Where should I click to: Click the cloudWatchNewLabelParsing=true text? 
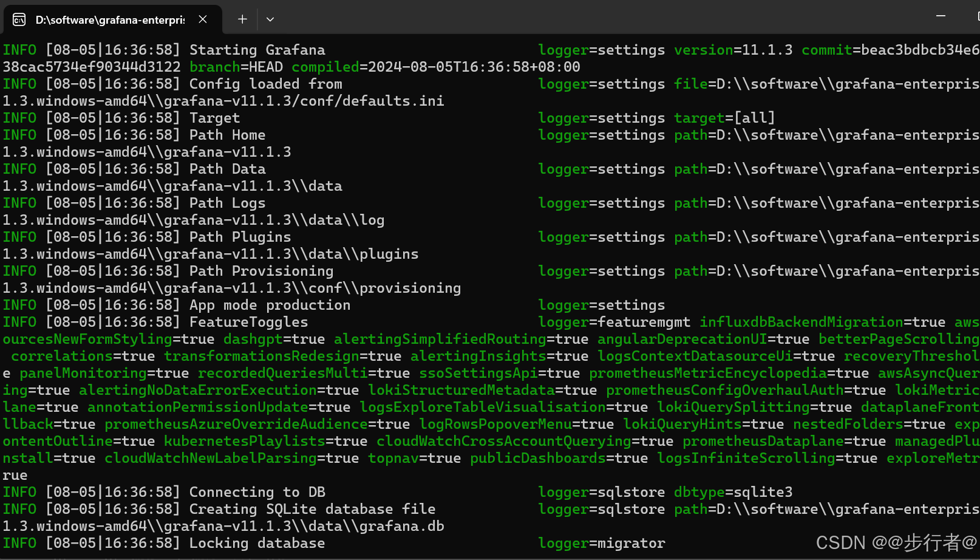(232, 458)
